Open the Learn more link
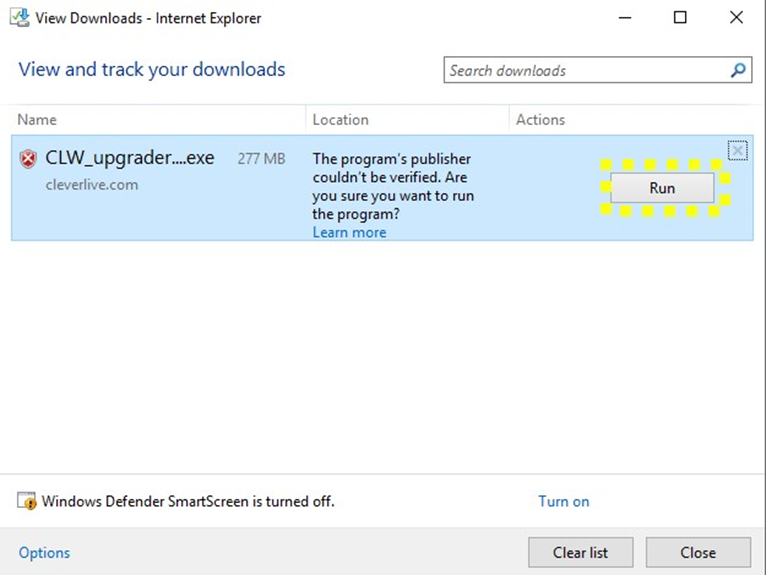This screenshot has width=766, height=575. click(349, 233)
